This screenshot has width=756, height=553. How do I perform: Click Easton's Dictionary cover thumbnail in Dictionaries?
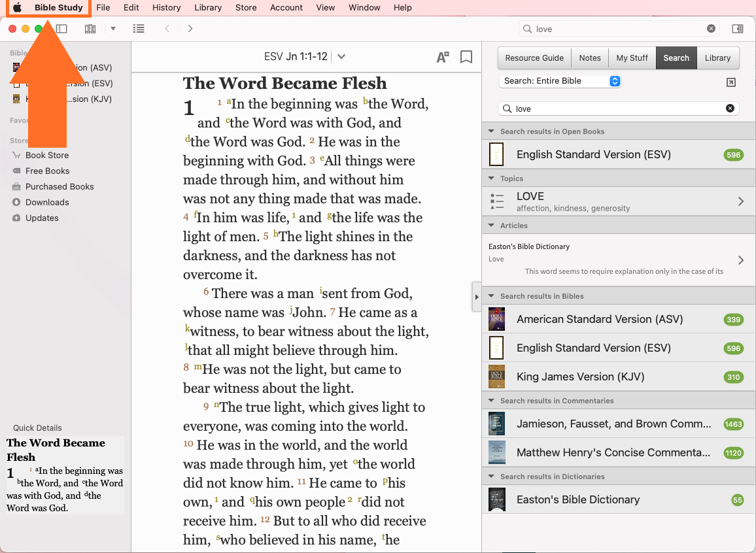point(496,499)
